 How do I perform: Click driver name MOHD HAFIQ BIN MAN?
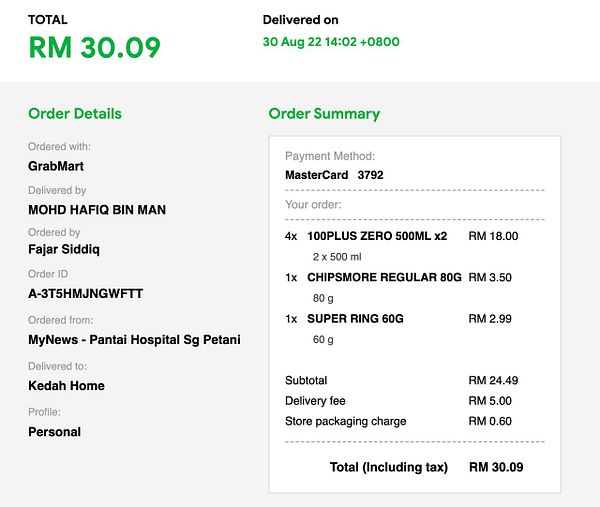coord(97,210)
